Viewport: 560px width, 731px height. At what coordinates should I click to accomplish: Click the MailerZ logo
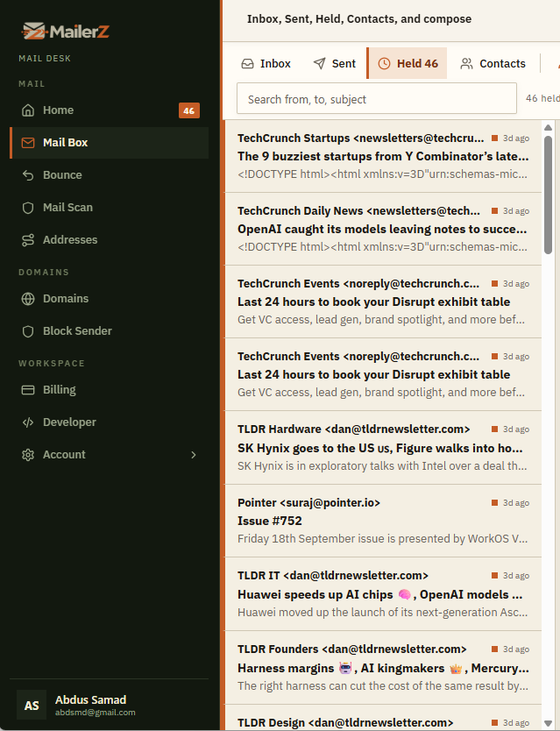[x=65, y=32]
